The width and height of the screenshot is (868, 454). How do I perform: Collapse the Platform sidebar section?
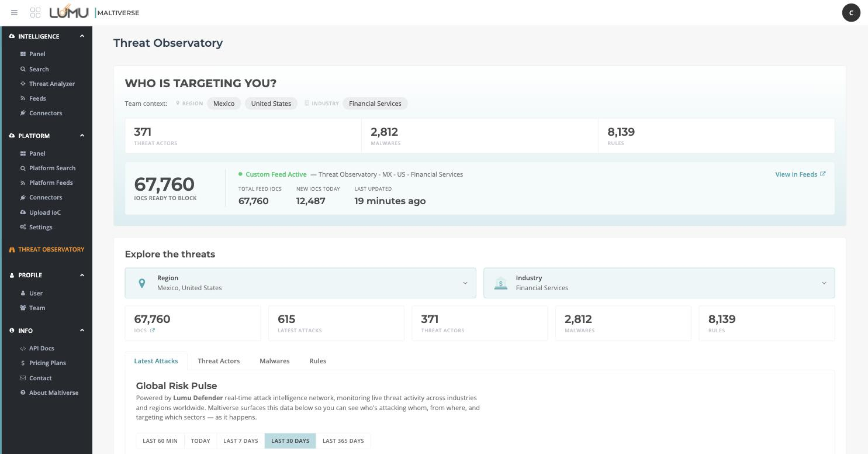point(82,136)
